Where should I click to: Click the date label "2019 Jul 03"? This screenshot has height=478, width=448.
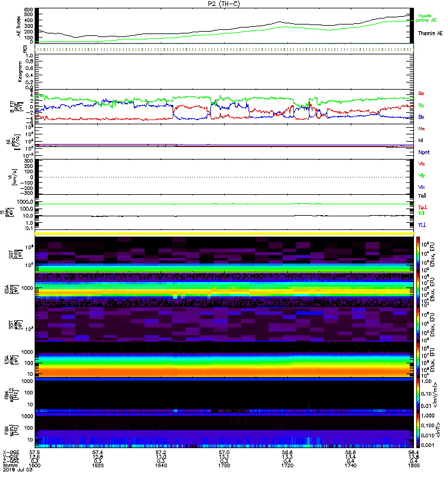[x=17, y=470]
